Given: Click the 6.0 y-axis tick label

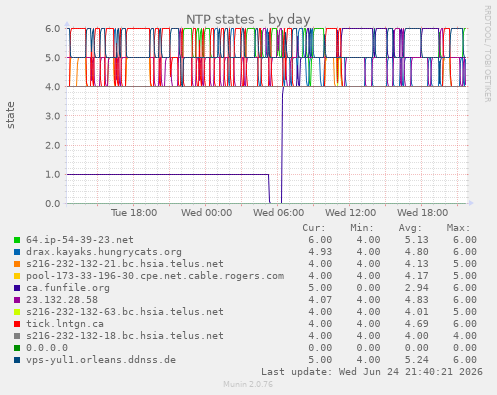Looking at the screenshot, I should tap(53, 28).
